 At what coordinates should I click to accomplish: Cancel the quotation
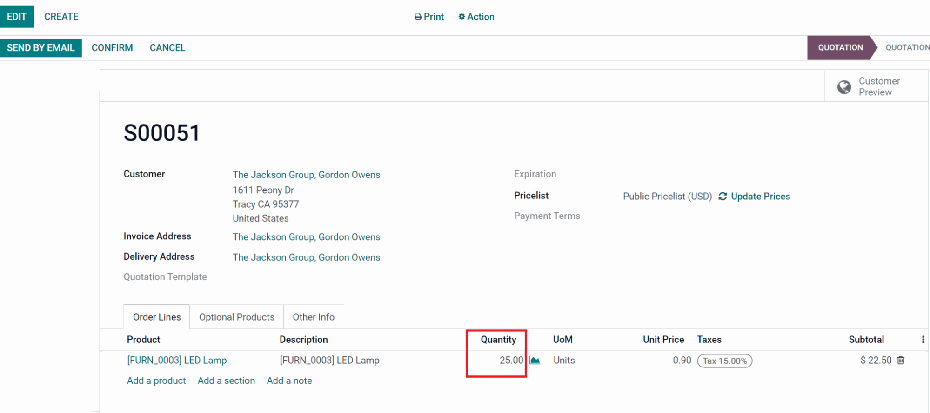coord(167,48)
